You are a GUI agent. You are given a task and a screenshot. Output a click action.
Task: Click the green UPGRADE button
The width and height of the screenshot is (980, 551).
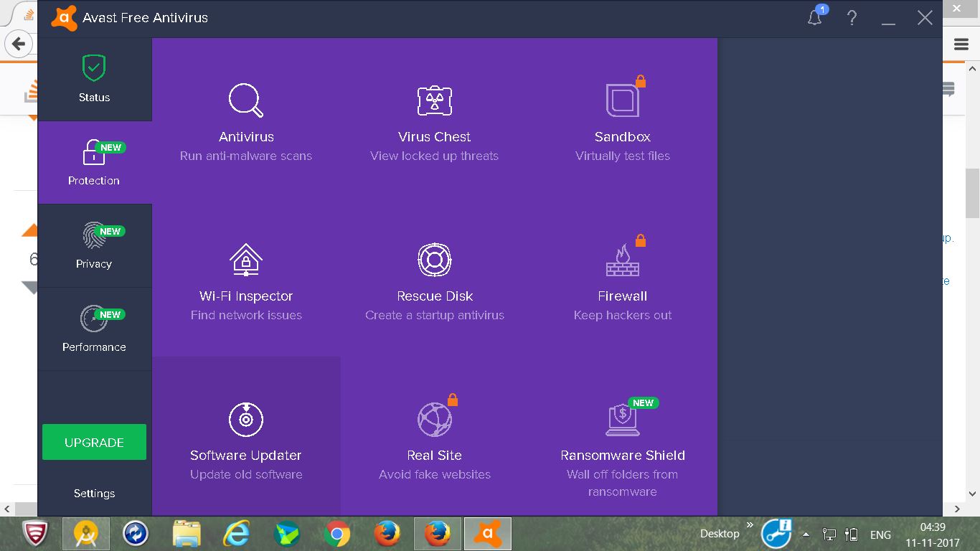point(94,442)
